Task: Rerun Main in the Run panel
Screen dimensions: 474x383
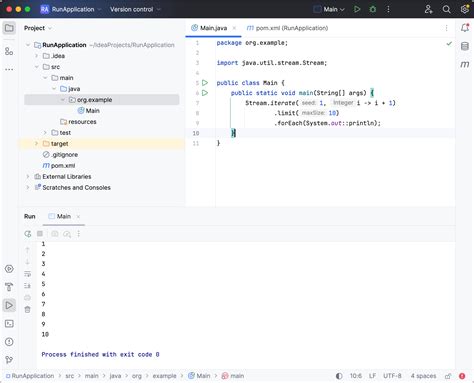Action: click(x=28, y=234)
